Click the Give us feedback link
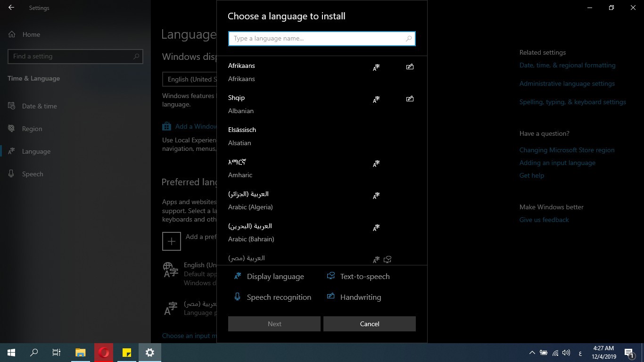The width and height of the screenshot is (644, 362). tap(544, 220)
